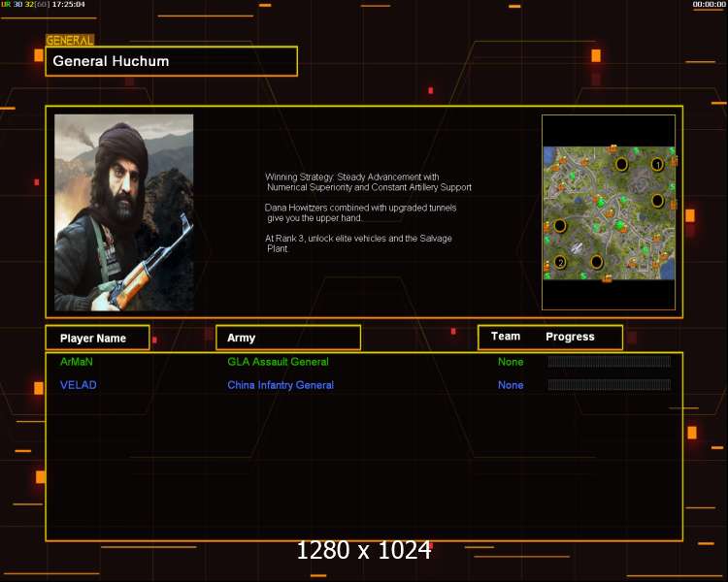Click the General Huchum name box
The height and width of the screenshot is (582, 728).
171,61
